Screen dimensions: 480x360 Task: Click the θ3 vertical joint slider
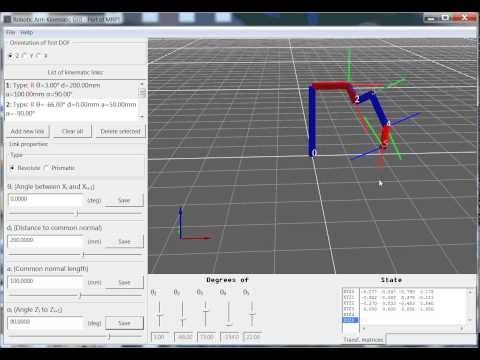pos(206,314)
